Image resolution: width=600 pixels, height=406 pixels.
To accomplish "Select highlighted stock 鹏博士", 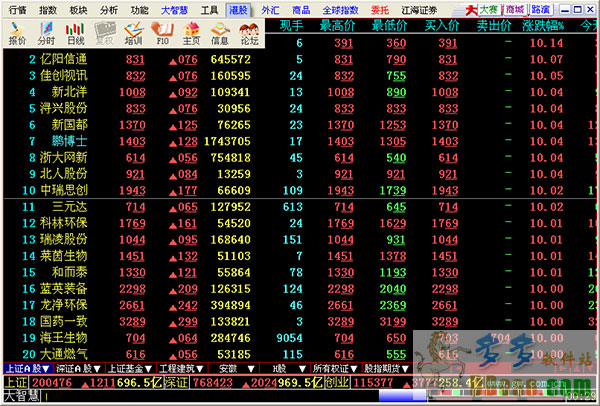I will 302,142.
